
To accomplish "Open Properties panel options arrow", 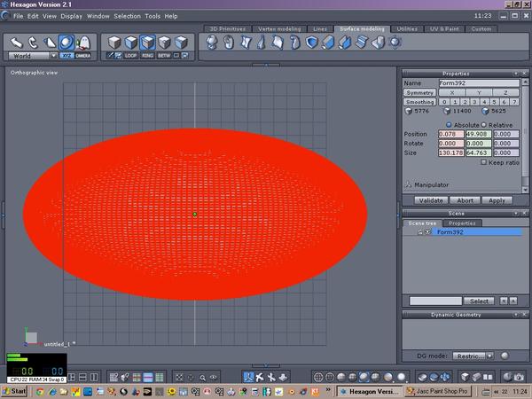I will tap(516, 74).
